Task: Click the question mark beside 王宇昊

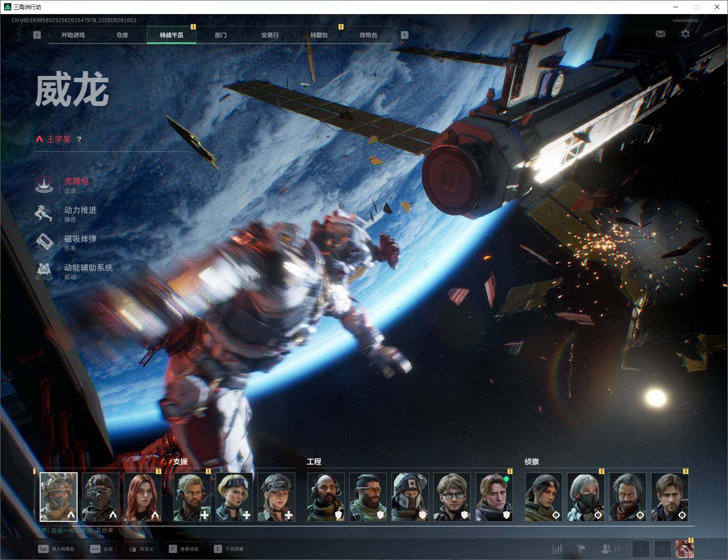Action: [x=79, y=140]
